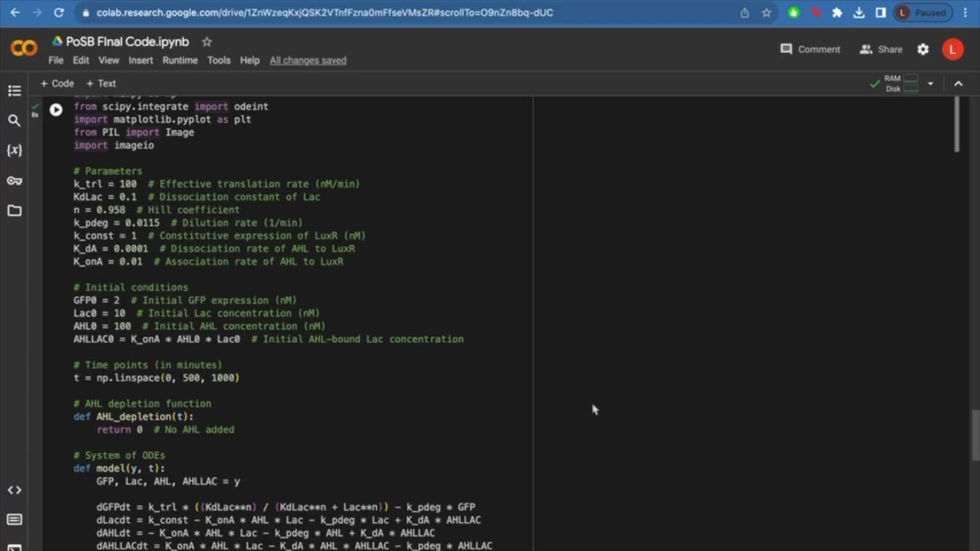Image resolution: width=980 pixels, height=551 pixels.
Task: Open the Comment button
Action: [810, 49]
